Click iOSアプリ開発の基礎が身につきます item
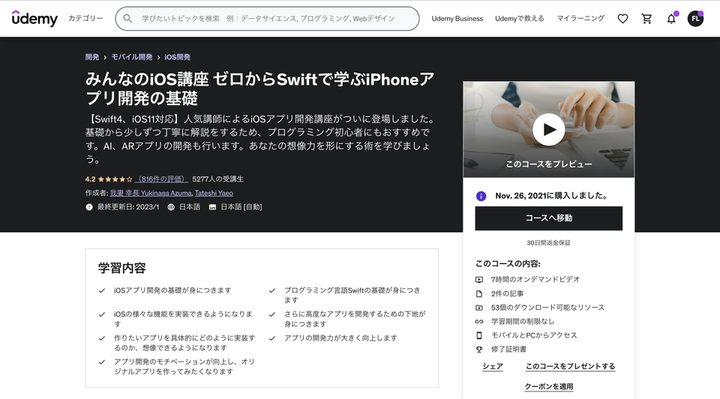Viewport: 720px width, 399px height. (x=172, y=290)
